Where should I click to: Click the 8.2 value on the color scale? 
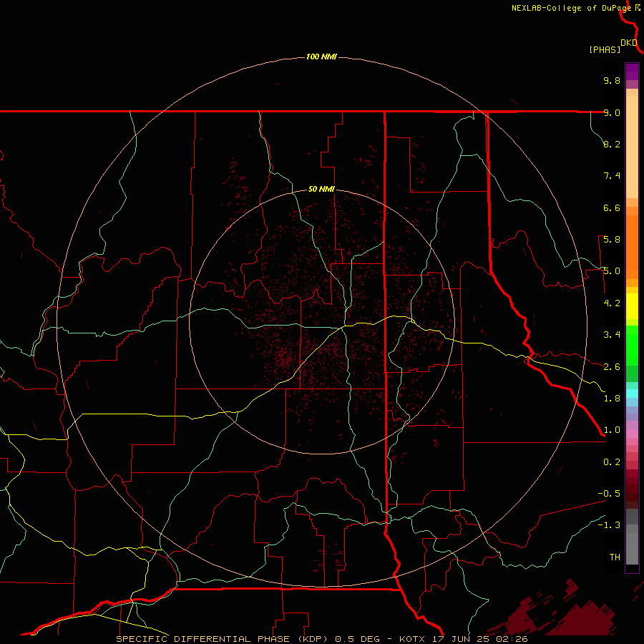tap(612, 144)
